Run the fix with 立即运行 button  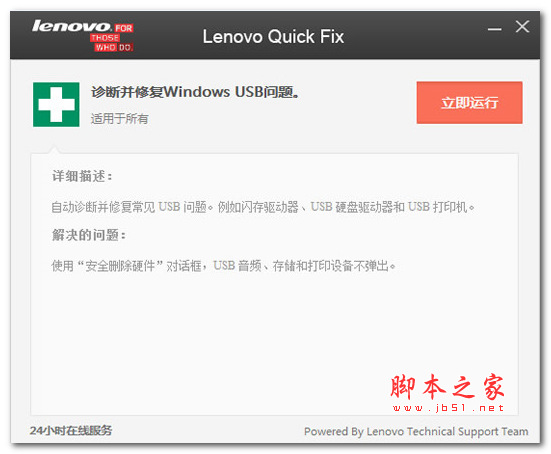pyautogui.click(x=469, y=103)
